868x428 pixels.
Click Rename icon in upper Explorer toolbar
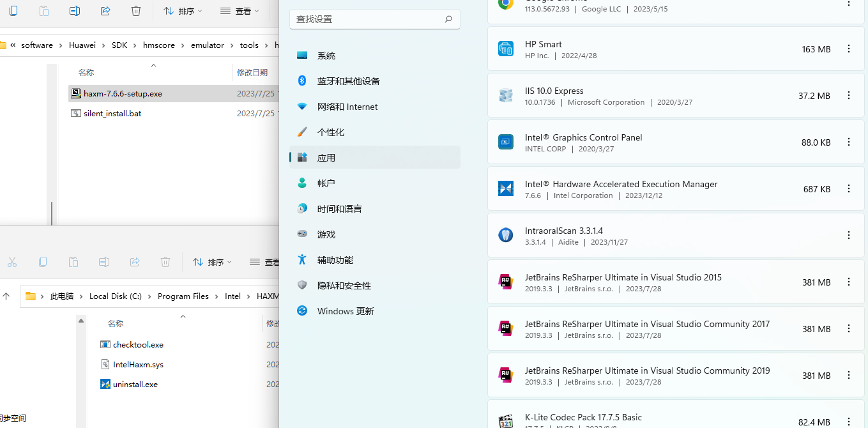[75, 11]
